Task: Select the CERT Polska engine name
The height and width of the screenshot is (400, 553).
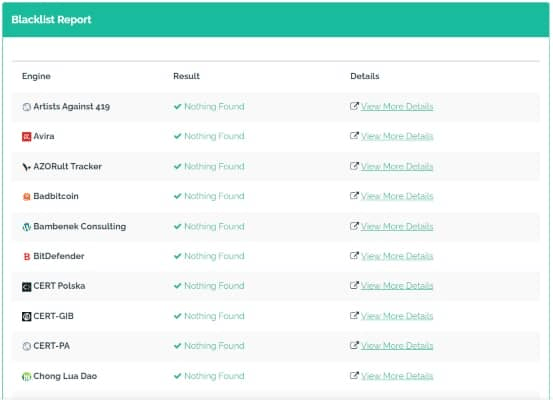Action: point(59,286)
